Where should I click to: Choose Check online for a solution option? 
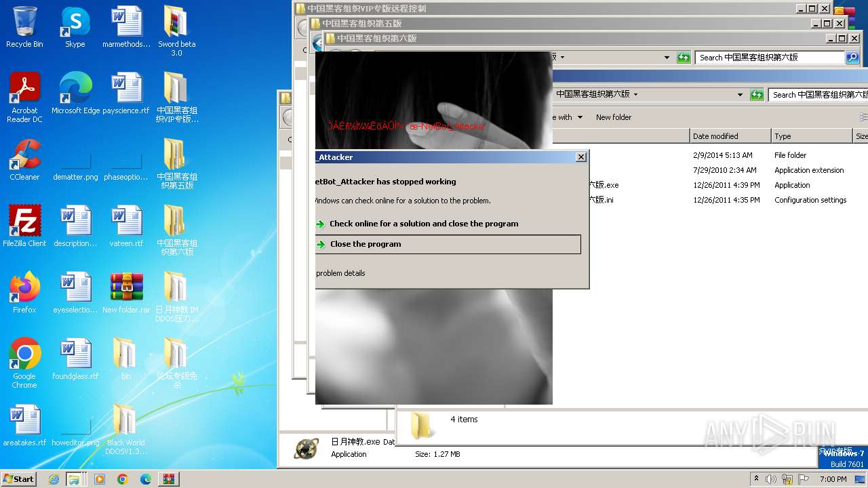tap(424, 224)
